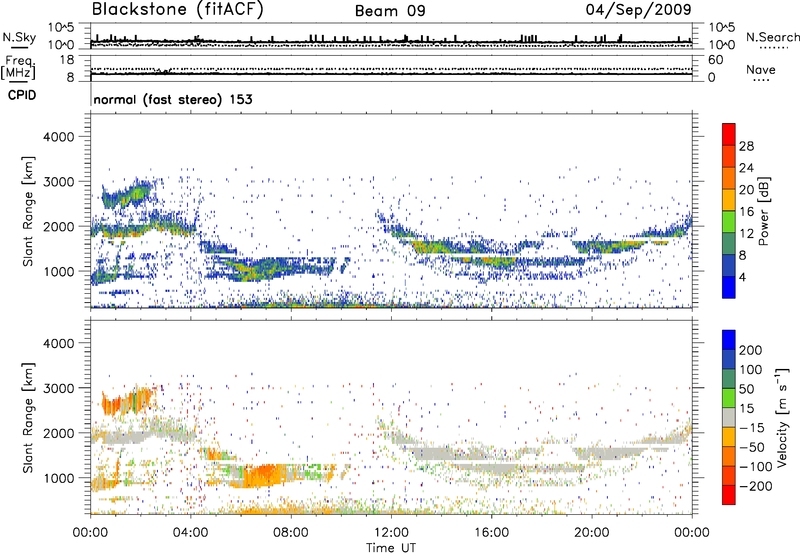Select the 'Freq. [MHz]' axis label
The height and width of the screenshot is (554, 800).
pos(19,67)
